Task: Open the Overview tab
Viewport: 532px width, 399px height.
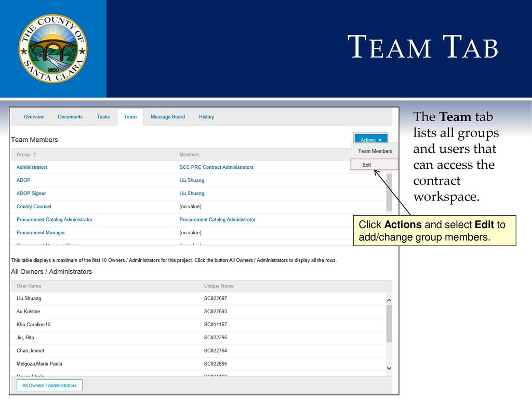Action: 34,117
